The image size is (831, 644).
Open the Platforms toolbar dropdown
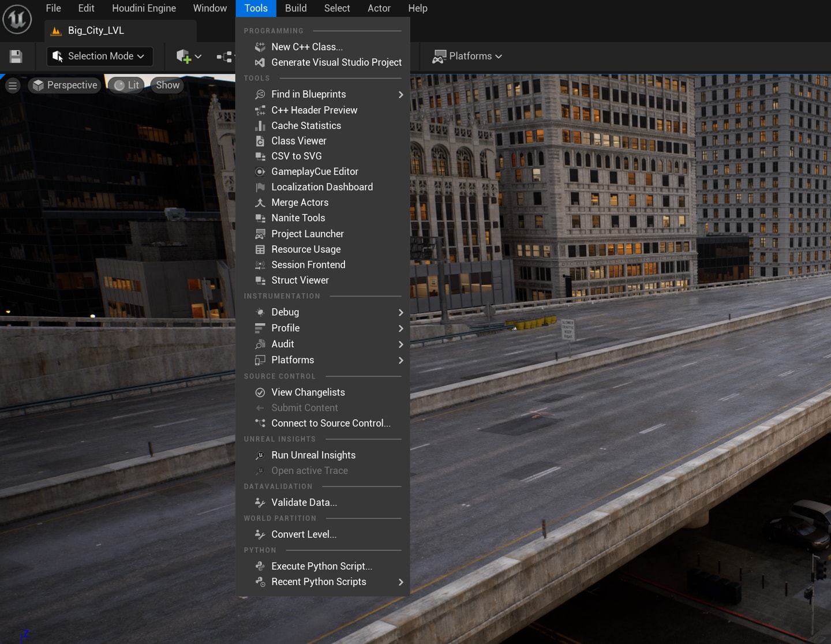tap(467, 56)
